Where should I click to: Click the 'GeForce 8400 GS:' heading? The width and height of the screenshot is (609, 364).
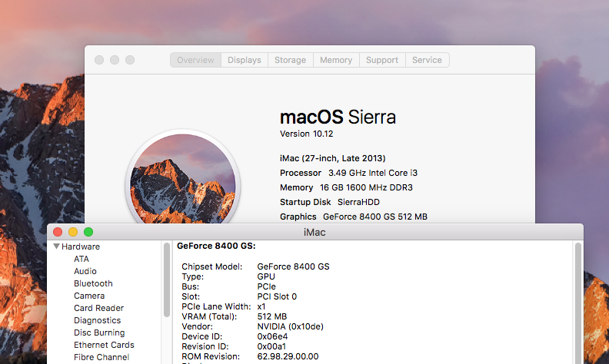216,246
